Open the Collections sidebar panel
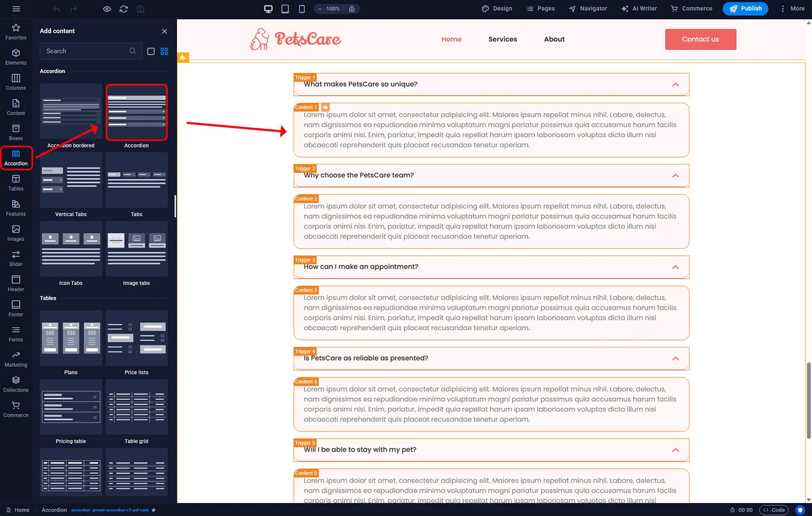This screenshot has width=812, height=516. (x=16, y=384)
